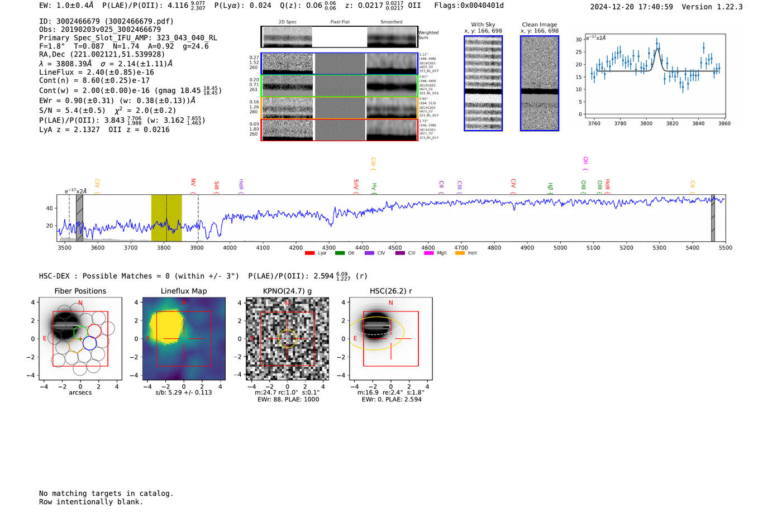The image size is (782, 532).
Task: Click the No matching targets in catalog text
Action: (x=106, y=493)
